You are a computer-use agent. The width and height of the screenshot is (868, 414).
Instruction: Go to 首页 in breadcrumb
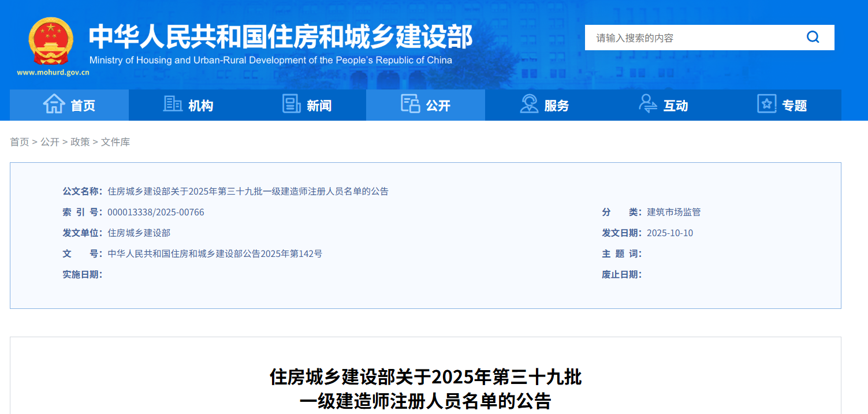[20, 142]
